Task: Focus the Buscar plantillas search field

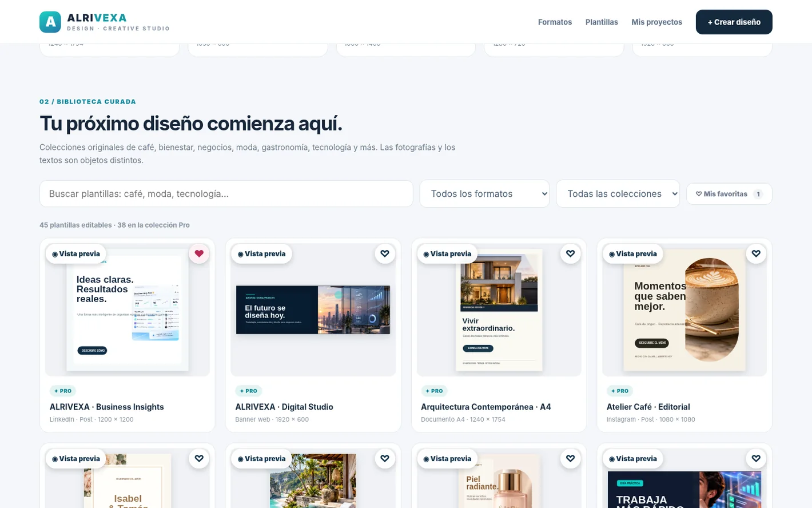Action: click(x=226, y=194)
